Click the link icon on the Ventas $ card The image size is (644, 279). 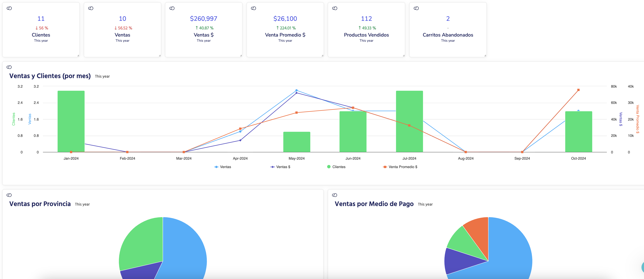[x=172, y=8]
